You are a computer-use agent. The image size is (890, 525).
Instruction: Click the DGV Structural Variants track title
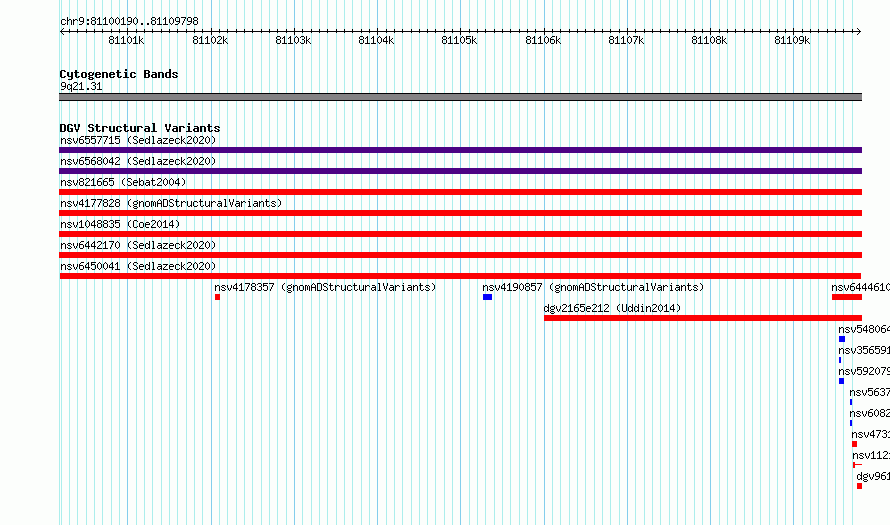tap(140, 128)
